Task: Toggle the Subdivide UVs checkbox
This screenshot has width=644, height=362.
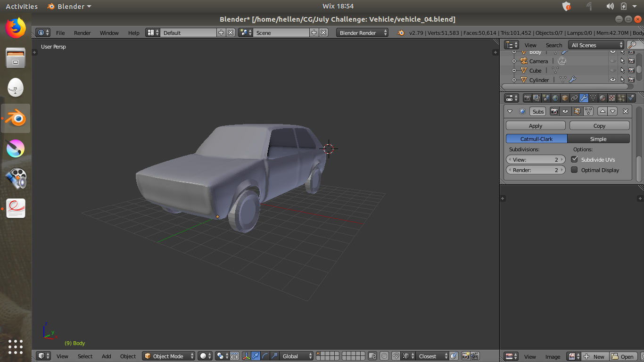Action: [x=574, y=159]
